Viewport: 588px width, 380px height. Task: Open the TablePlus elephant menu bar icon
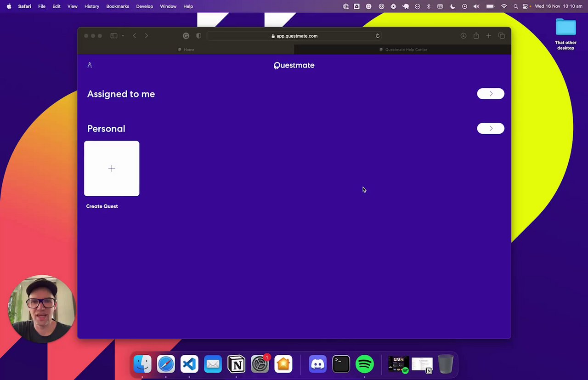tap(406, 6)
